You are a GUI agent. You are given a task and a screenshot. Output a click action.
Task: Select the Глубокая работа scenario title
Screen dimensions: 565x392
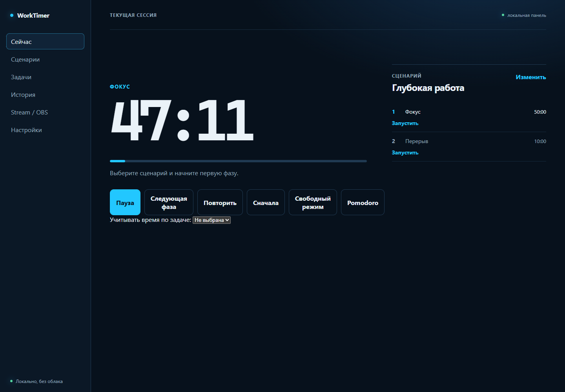[428, 88]
